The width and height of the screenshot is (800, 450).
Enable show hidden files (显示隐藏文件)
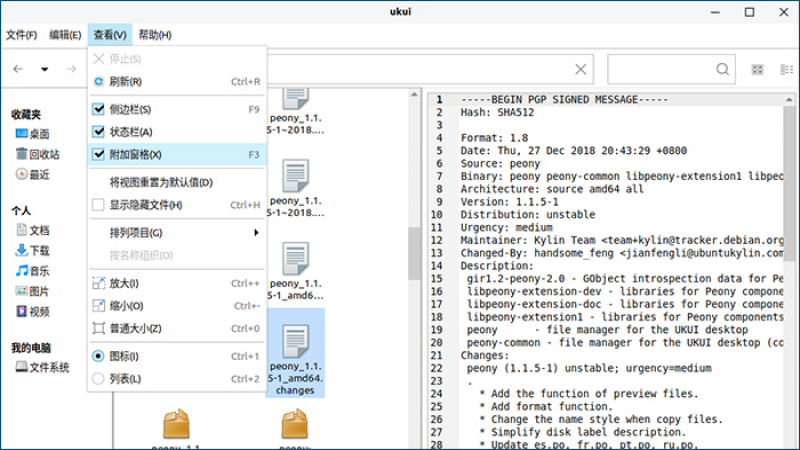coord(98,205)
